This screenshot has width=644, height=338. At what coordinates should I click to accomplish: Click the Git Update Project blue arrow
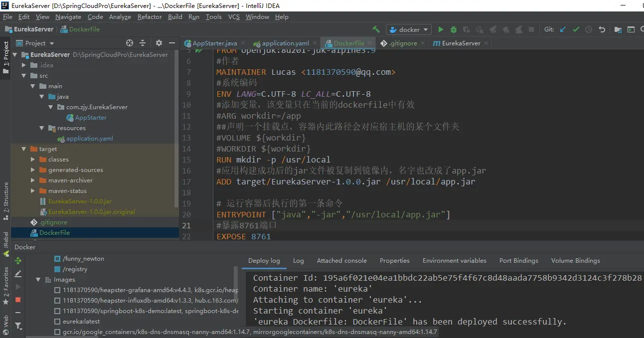point(563,29)
